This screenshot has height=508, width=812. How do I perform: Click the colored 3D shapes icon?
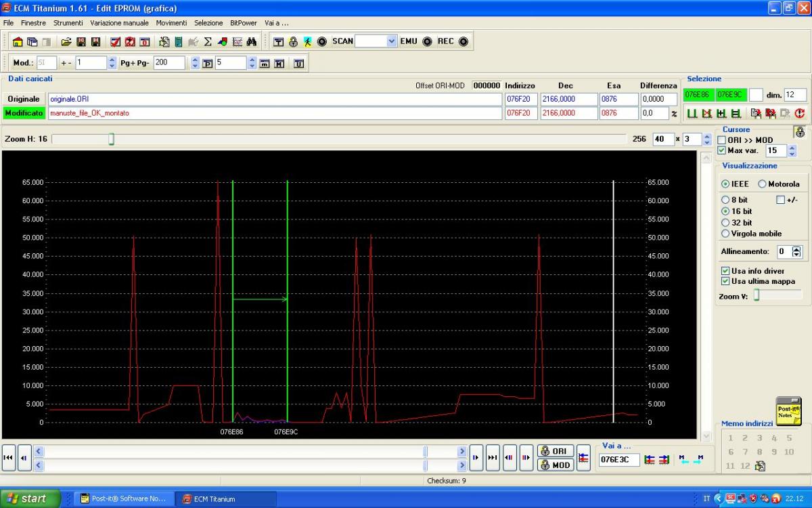click(x=223, y=41)
